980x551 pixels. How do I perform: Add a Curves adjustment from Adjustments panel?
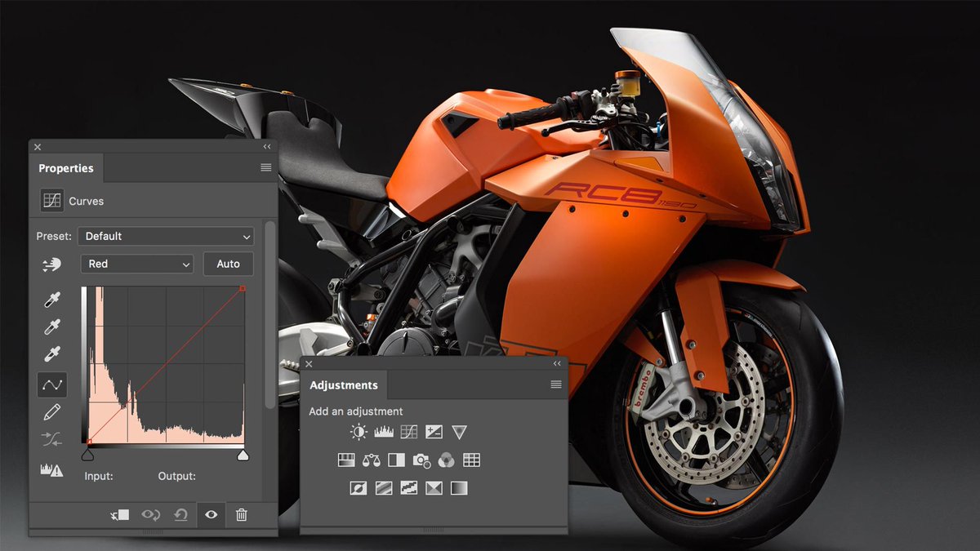pos(409,432)
